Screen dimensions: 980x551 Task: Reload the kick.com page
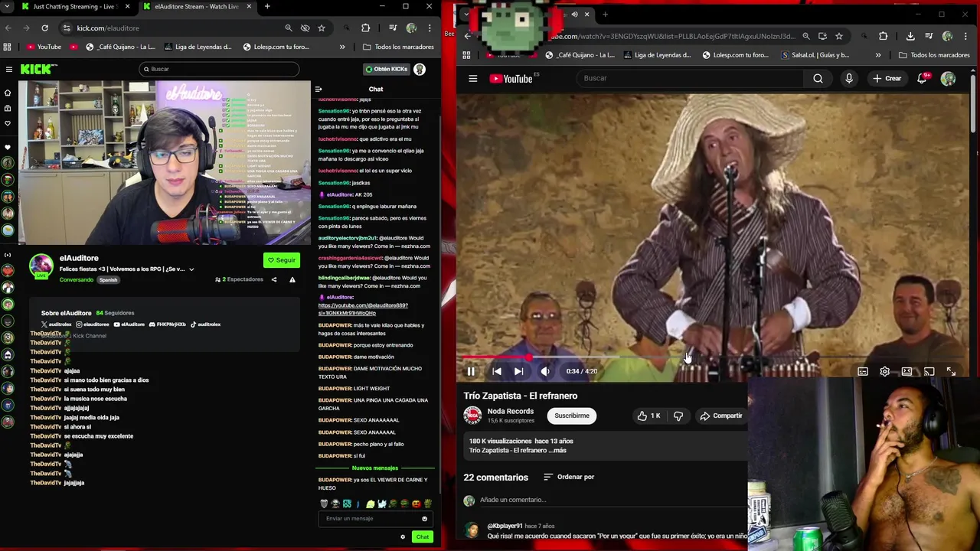coord(45,28)
